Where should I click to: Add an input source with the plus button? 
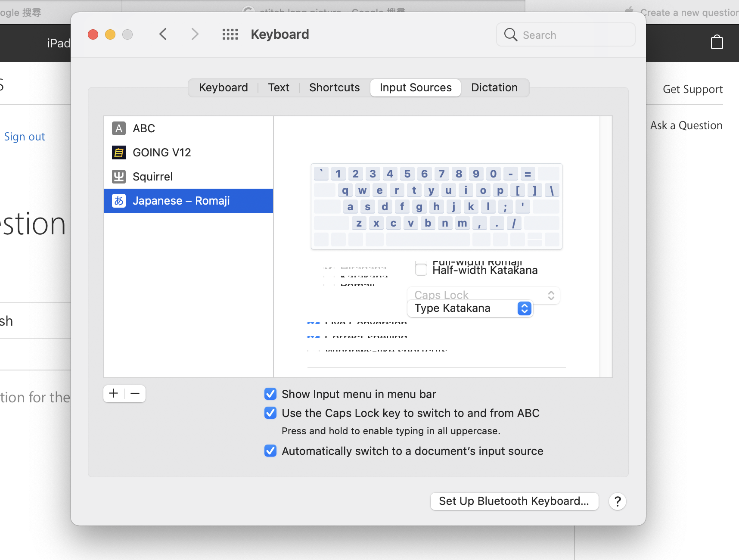pyautogui.click(x=114, y=393)
